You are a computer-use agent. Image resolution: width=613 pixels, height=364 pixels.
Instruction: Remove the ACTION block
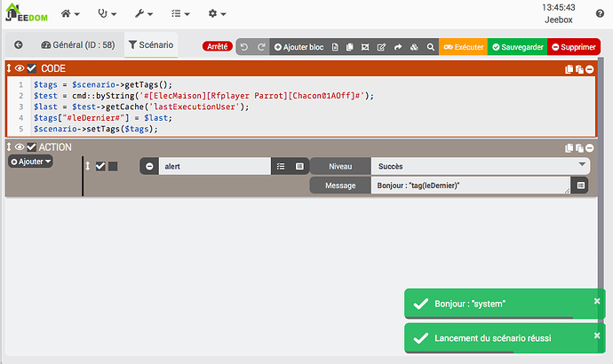(590, 148)
